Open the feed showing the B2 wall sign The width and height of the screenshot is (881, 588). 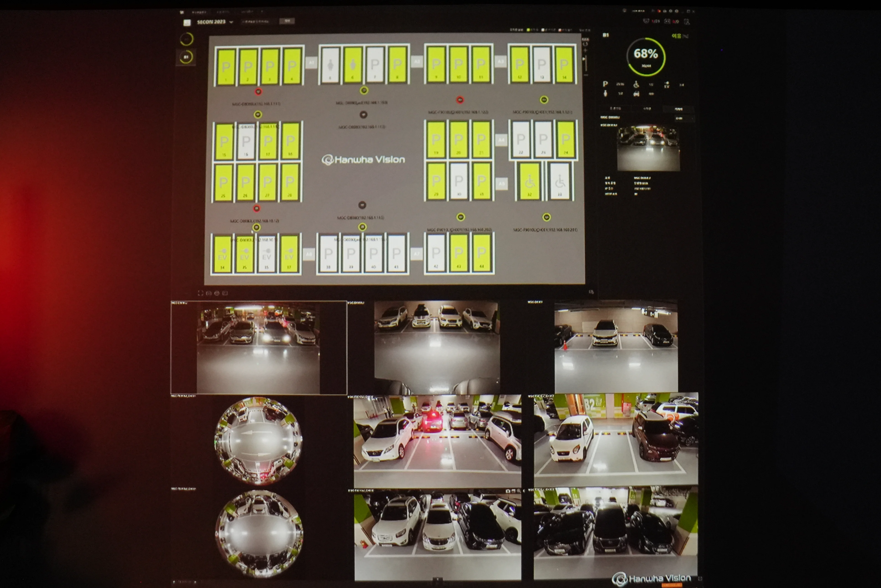[x=616, y=440]
